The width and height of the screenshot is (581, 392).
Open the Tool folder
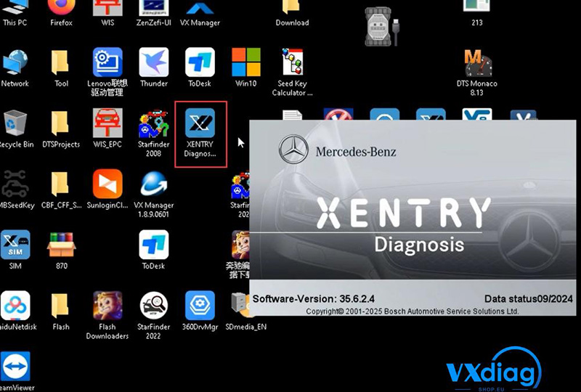61,68
